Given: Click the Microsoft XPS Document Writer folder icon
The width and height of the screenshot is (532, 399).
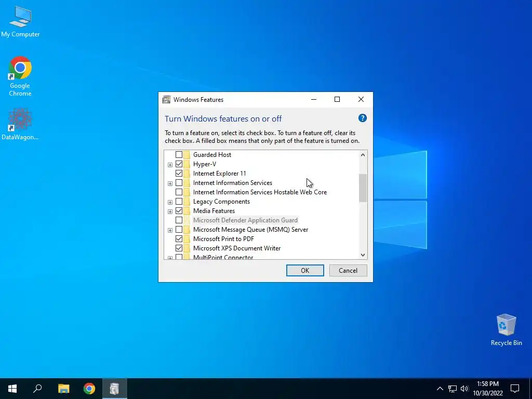Looking at the screenshot, I should click(187, 248).
